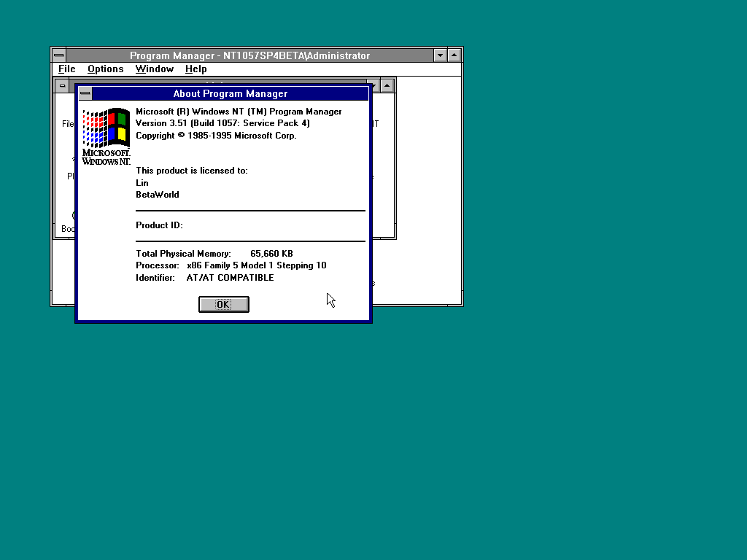Click the 'Total Physical Memory:' label
The image size is (747, 560).
click(183, 254)
